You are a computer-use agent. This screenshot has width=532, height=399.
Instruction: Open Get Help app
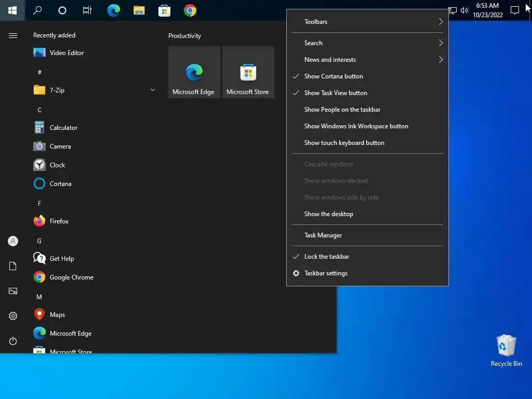pyautogui.click(x=95, y=259)
